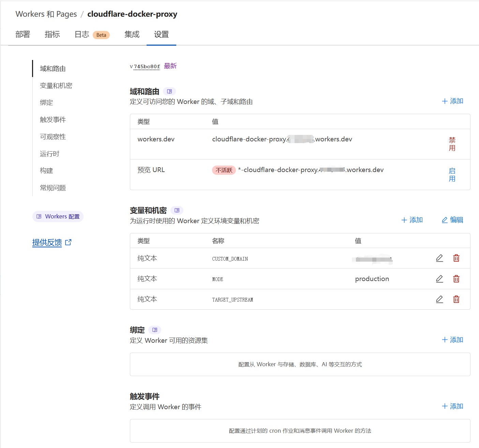Click the version hash 745bc80f
Screen dimensions: 479x448
pyautogui.click(x=147, y=67)
